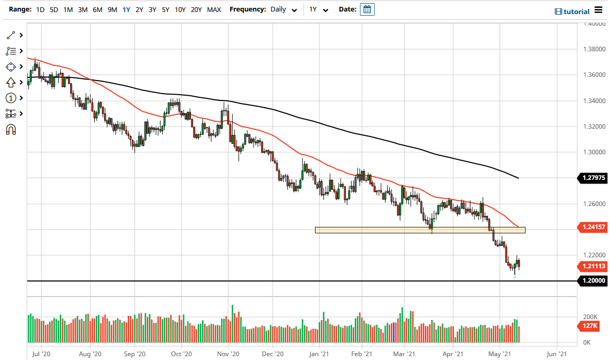The height and width of the screenshot is (364, 610).
Task: Enable the magnet snapping tool
Action: tap(10, 129)
